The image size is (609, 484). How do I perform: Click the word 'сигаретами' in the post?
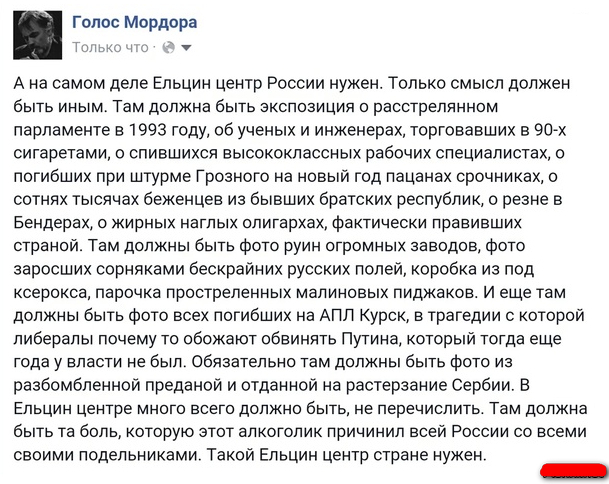(58, 151)
